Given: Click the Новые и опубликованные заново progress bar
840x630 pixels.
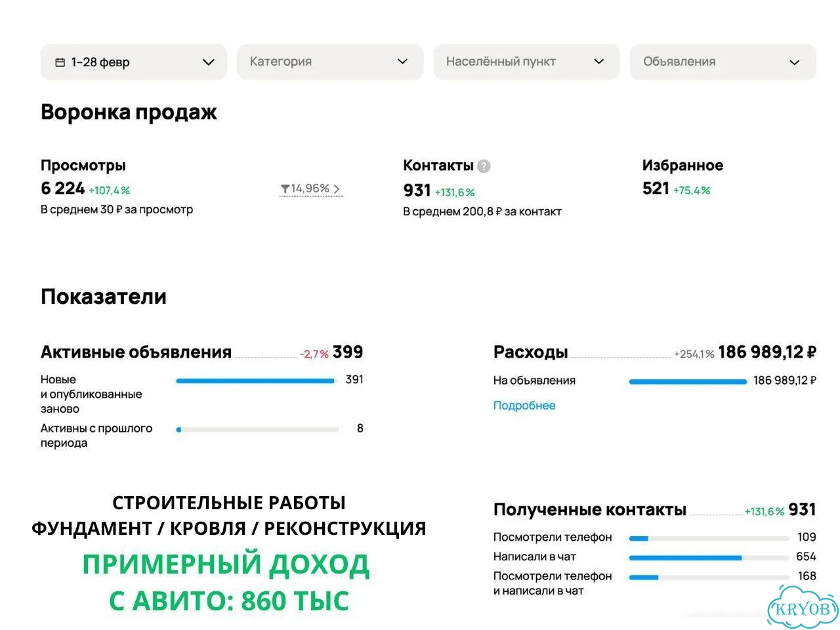Looking at the screenshot, I should 257,381.
